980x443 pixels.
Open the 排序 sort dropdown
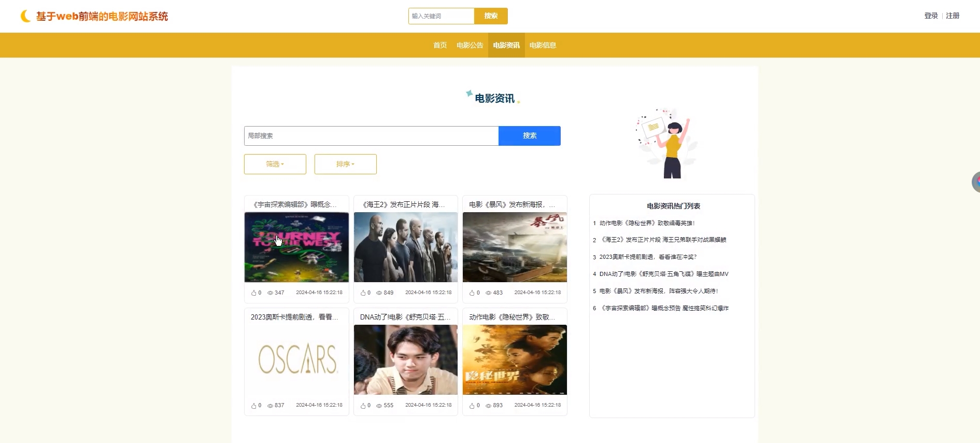pos(346,164)
